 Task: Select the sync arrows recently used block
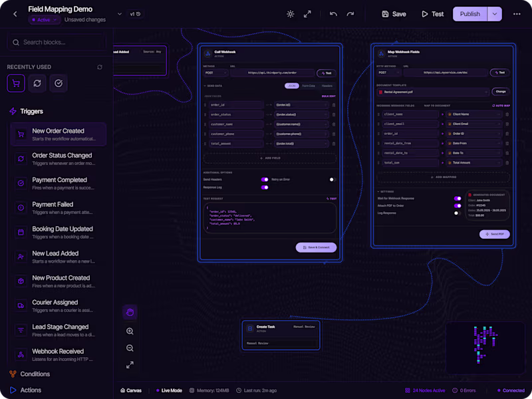[37, 83]
